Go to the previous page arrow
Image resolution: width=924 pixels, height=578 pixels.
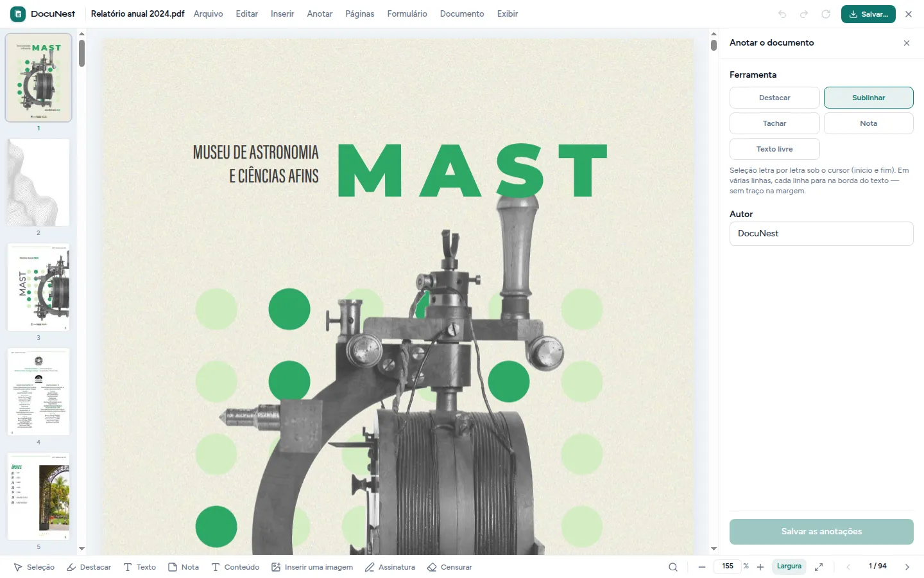click(x=848, y=567)
